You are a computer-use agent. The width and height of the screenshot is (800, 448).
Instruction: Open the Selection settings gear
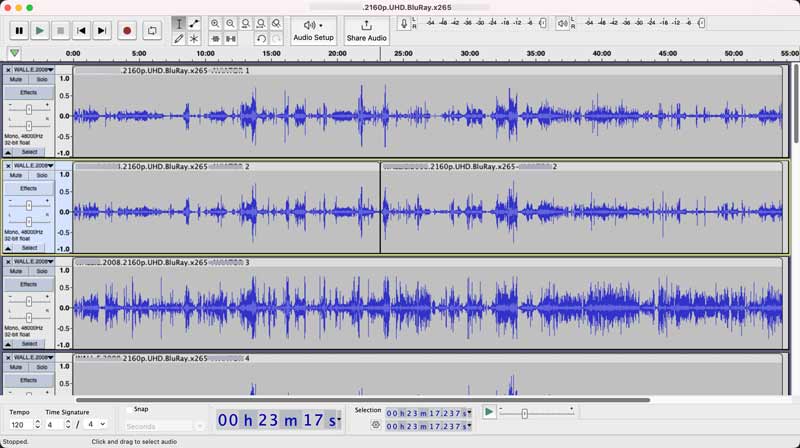point(376,425)
